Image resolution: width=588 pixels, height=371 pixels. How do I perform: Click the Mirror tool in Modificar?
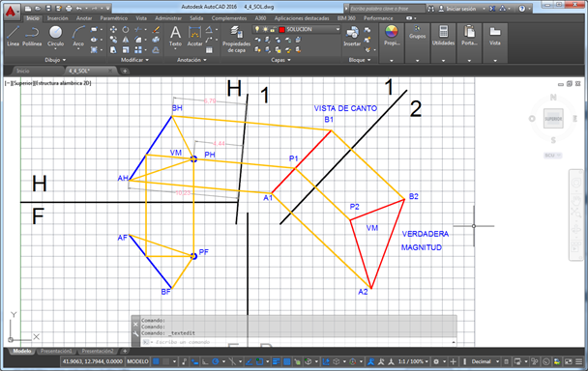pos(126,40)
